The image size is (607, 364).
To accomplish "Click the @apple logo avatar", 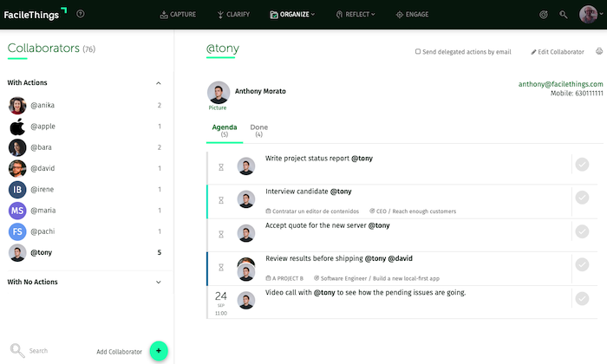I will (17, 127).
